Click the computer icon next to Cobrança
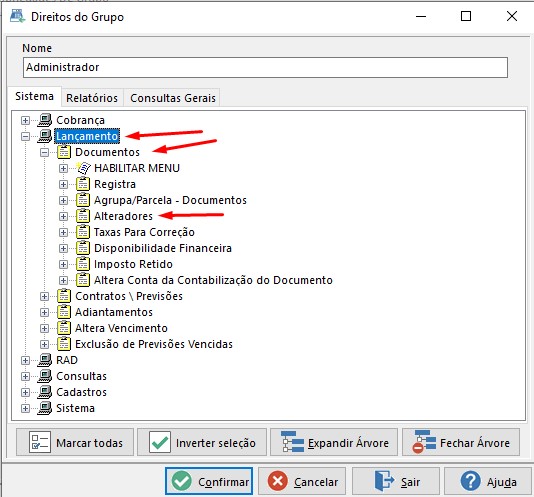This screenshot has height=497, width=534. pyautogui.click(x=45, y=120)
